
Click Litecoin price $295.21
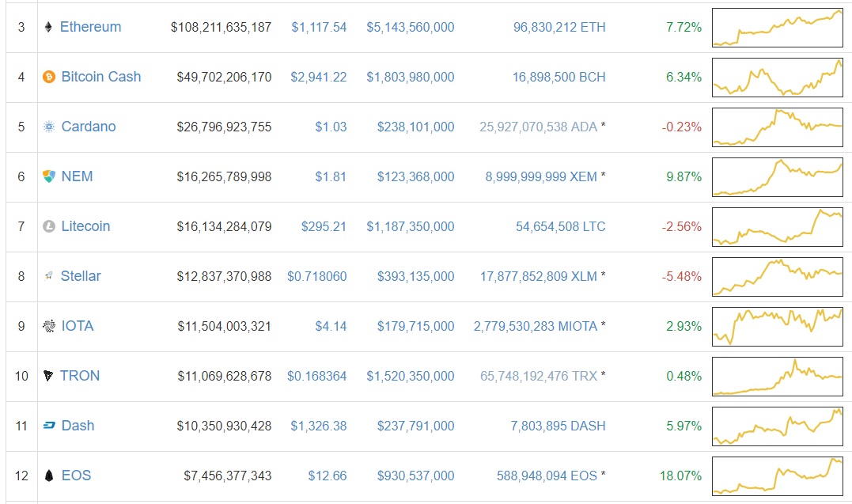324,226
